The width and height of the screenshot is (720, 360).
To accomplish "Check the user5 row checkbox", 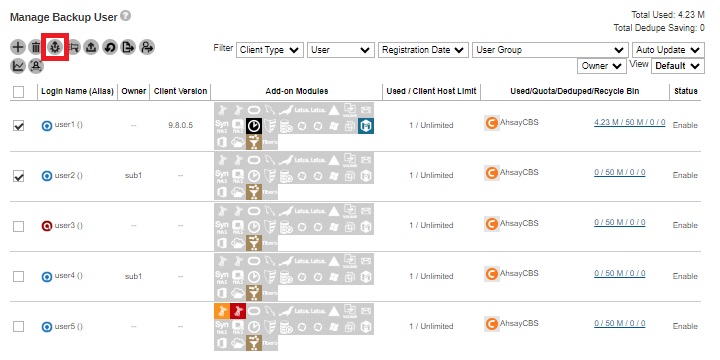I will point(18,326).
